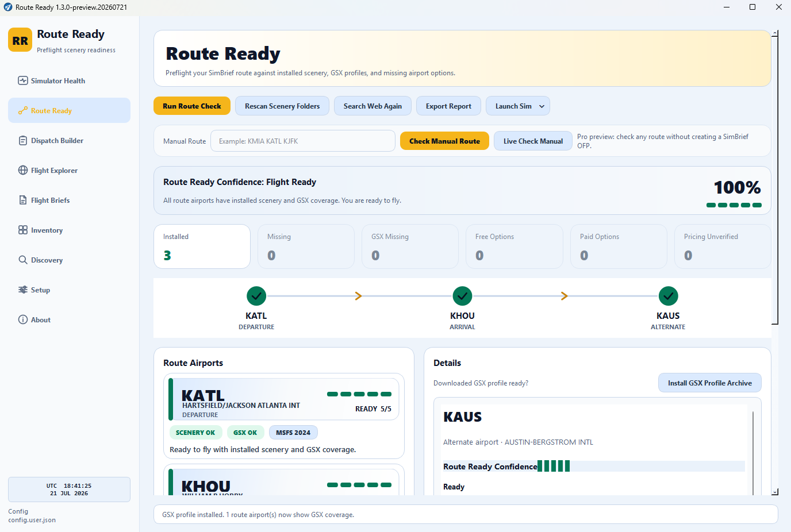This screenshot has width=791, height=532.
Task: Click the Search Web Again button
Action: point(373,106)
